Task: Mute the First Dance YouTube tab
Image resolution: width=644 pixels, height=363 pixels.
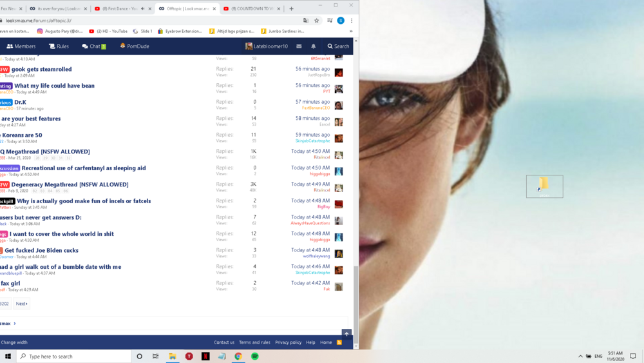Action: [142, 8]
